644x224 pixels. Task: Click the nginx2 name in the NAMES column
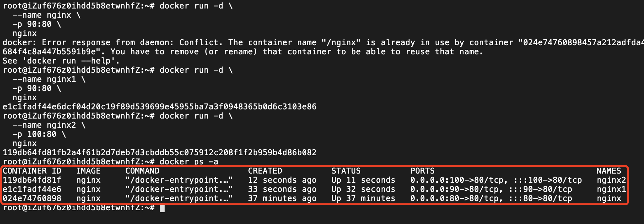(x=611, y=180)
